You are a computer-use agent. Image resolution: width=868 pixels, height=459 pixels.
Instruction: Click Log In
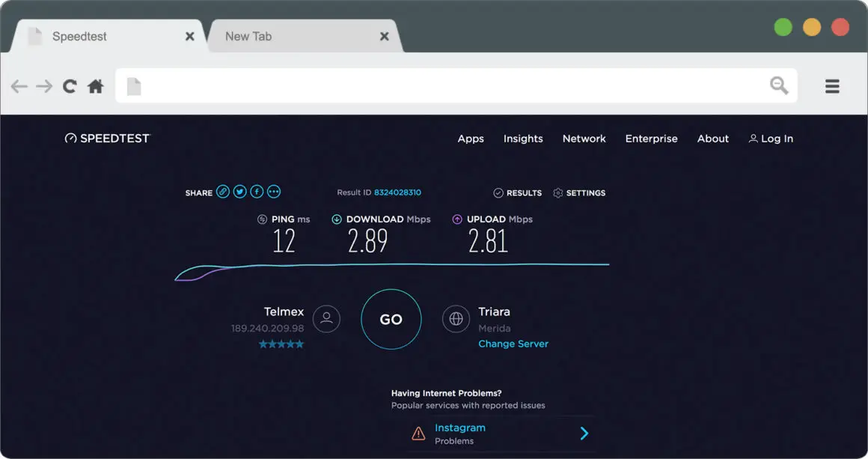(x=771, y=139)
